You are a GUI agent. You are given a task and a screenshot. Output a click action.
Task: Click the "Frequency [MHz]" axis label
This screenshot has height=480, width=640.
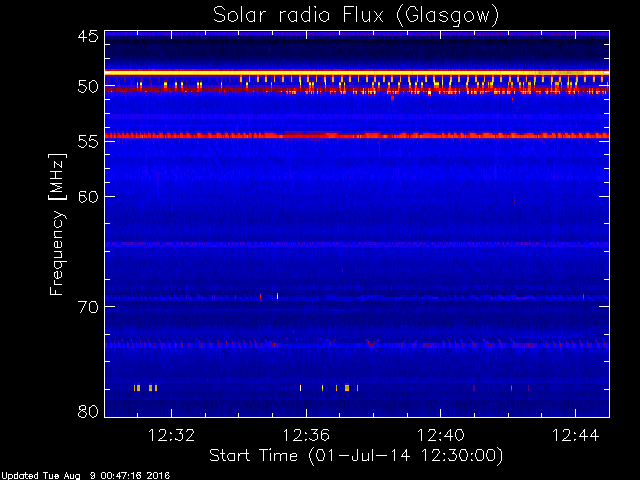pyautogui.click(x=57, y=224)
